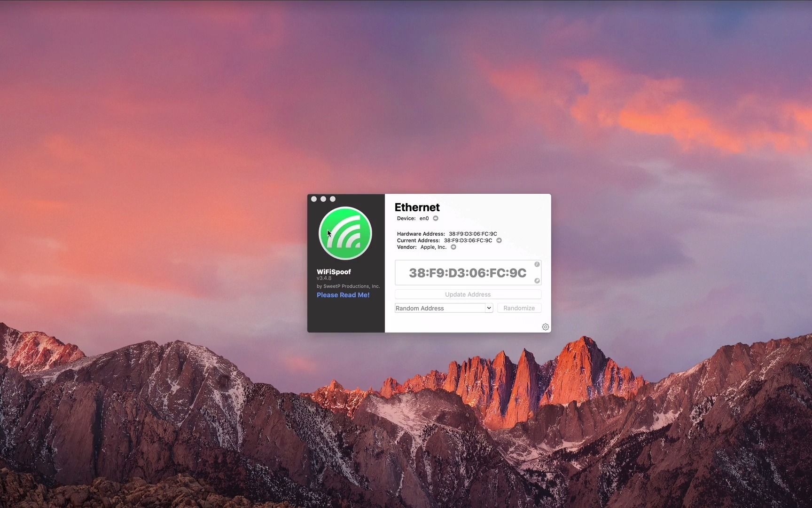This screenshot has width=812, height=508.
Task: Click the device name en0
Action: tap(424, 218)
